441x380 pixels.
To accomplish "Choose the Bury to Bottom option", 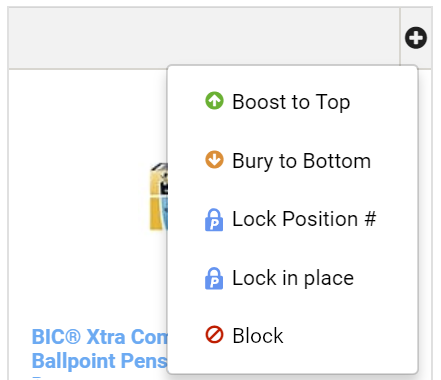I will [x=293, y=160].
